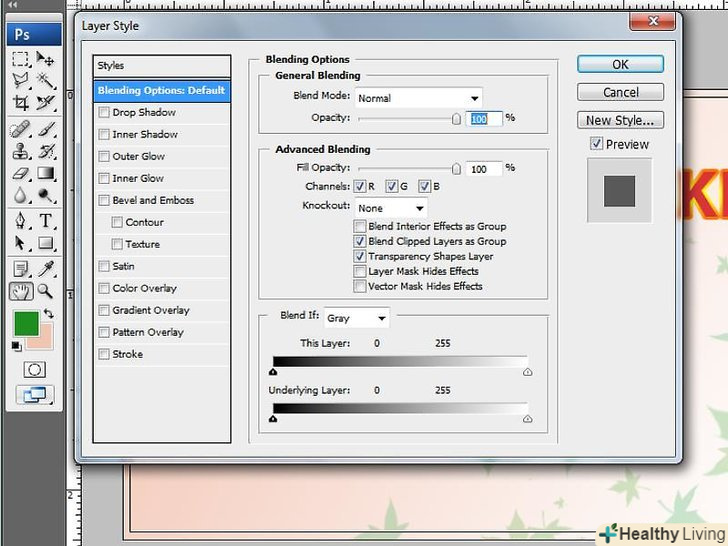Enable the Inner Shadow checkbox
Image resolution: width=728 pixels, height=546 pixels.
(x=104, y=135)
